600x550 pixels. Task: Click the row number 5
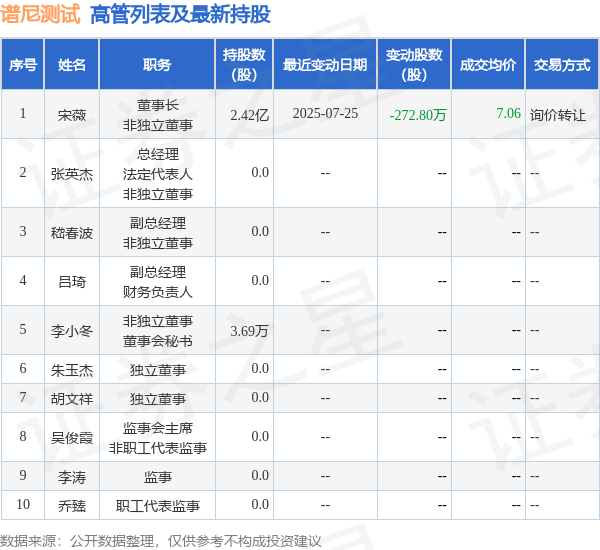coord(23,330)
